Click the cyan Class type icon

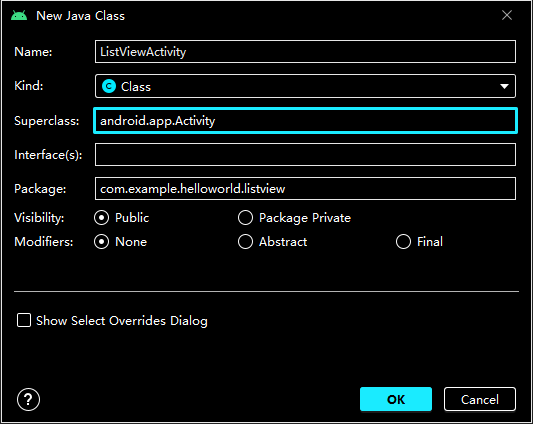pyautogui.click(x=109, y=86)
